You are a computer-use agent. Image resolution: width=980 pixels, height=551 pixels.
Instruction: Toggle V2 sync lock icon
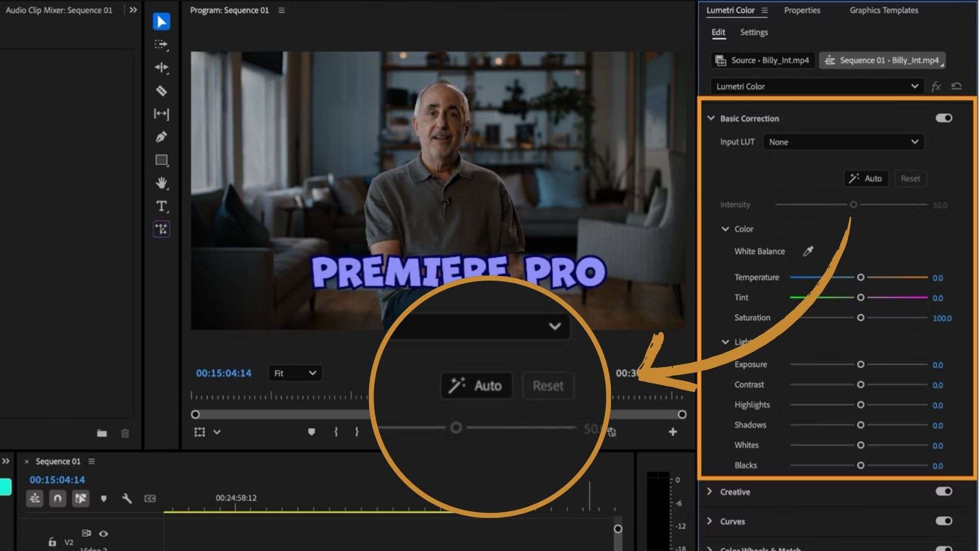tap(86, 533)
